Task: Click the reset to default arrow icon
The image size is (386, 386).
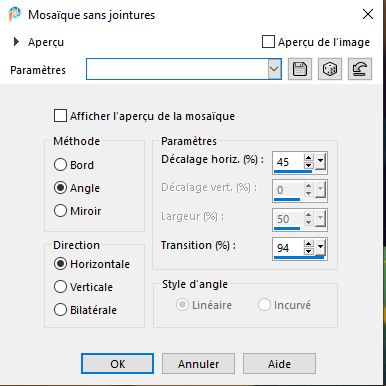Action: (x=360, y=69)
